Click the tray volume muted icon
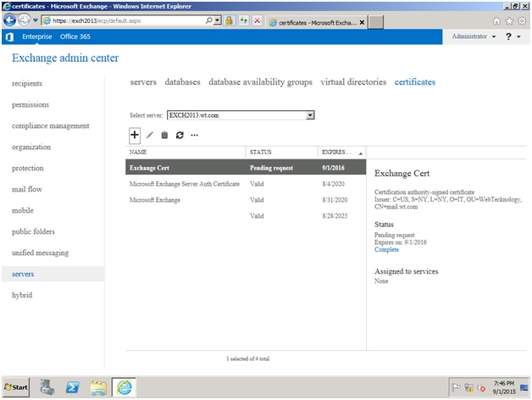The height and width of the screenshot is (400, 532). 481,387
